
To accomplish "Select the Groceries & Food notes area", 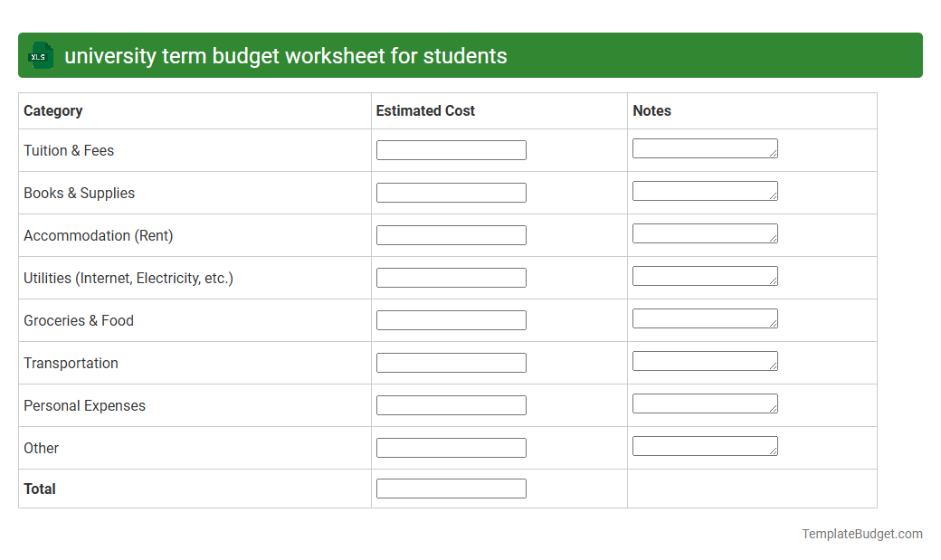I will pos(705,318).
